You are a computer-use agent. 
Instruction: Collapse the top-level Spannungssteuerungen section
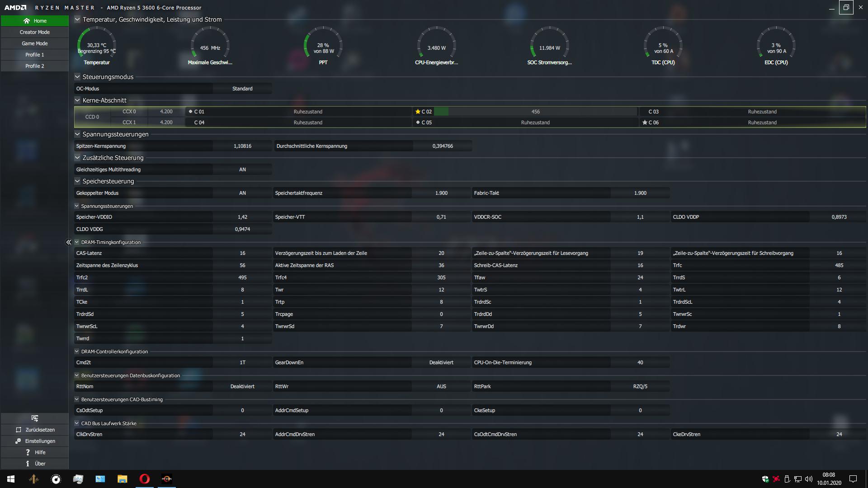(77, 134)
